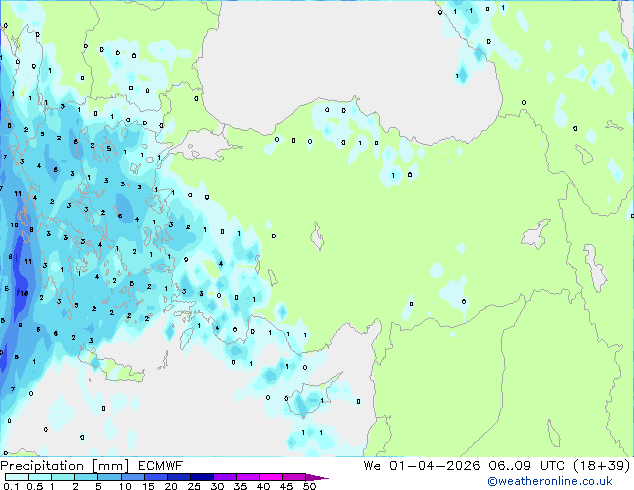Click the legend label '0.1'

[x=11, y=486]
